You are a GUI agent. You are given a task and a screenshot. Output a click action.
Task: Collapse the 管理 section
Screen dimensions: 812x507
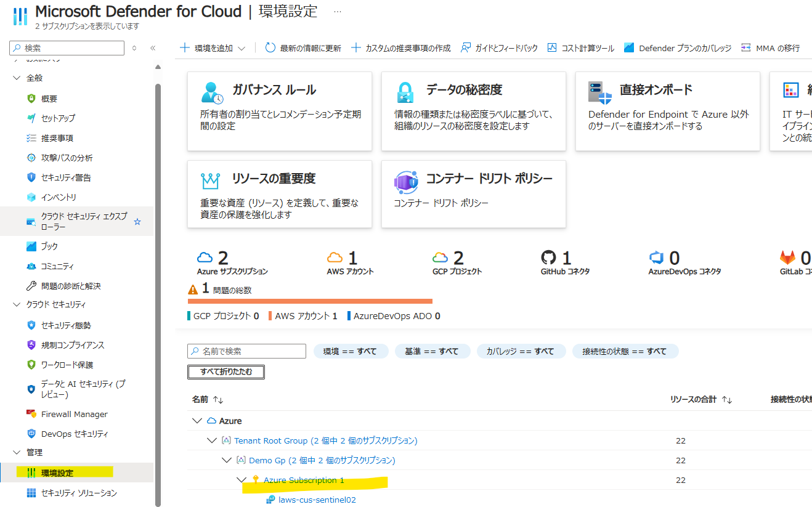17,452
